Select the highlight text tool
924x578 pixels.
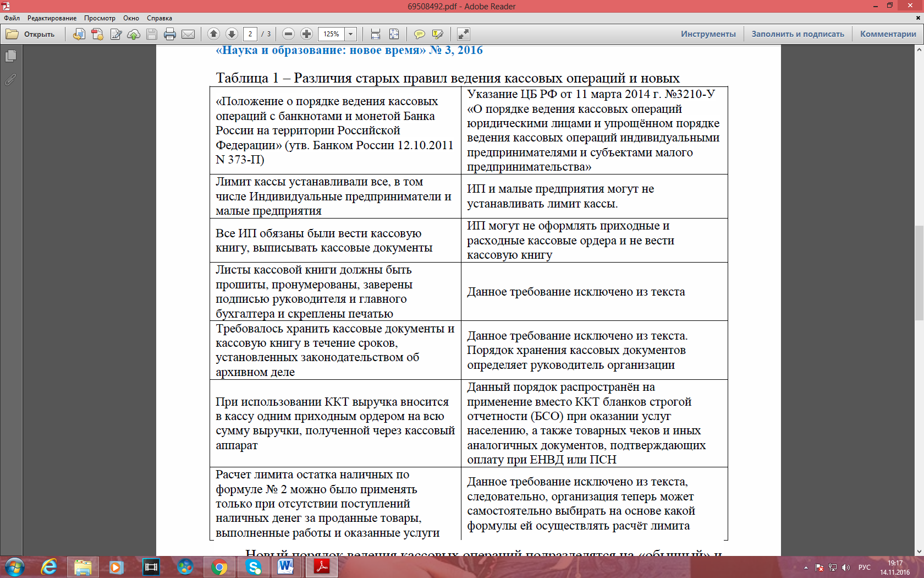click(x=437, y=34)
